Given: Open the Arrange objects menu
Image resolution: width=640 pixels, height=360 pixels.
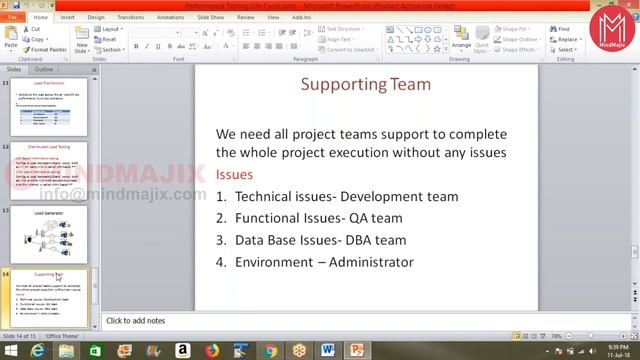Looking at the screenshot, I should click(x=462, y=38).
